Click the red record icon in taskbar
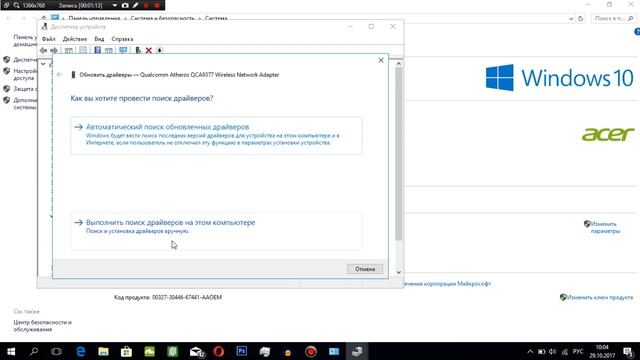 pos(311,351)
